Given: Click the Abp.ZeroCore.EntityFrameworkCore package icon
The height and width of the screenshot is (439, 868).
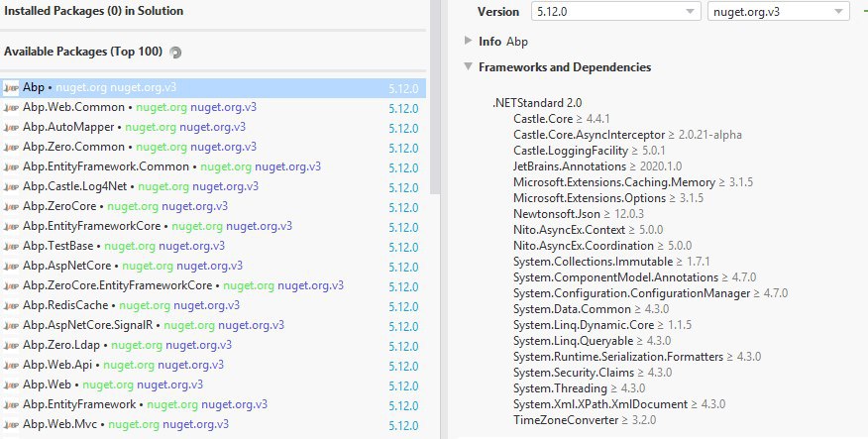Looking at the screenshot, I should click(11, 286).
